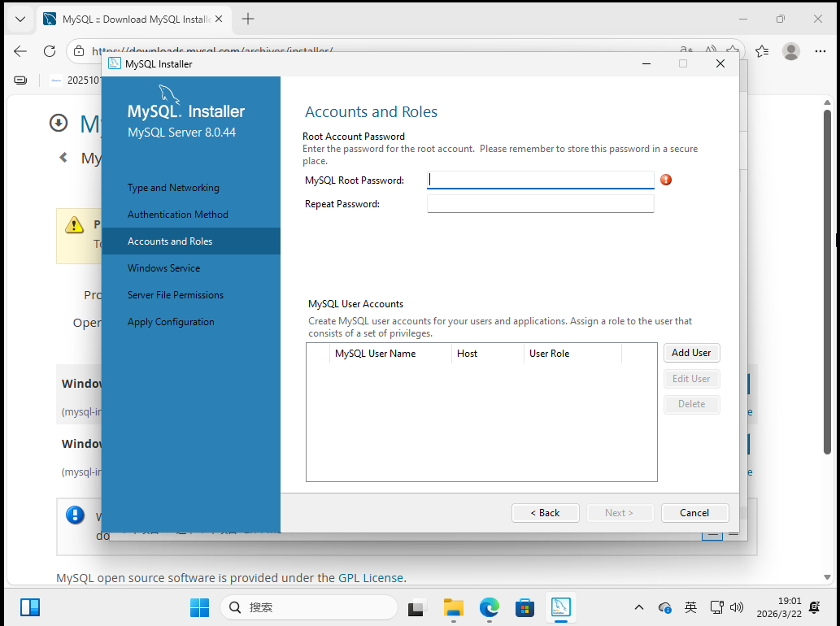840x626 pixels.
Task: Click the Host column header
Action: [488, 354]
